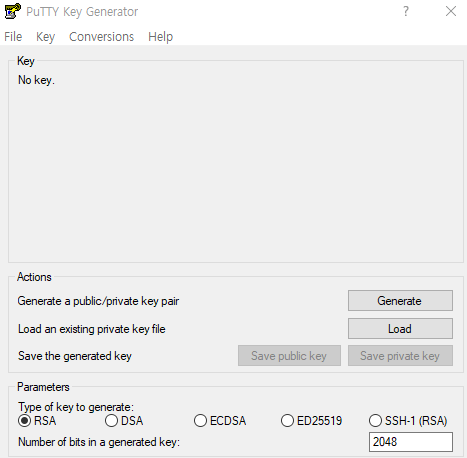This screenshot has height=458, width=467.
Task: Select the RSA key type
Action: click(37, 421)
